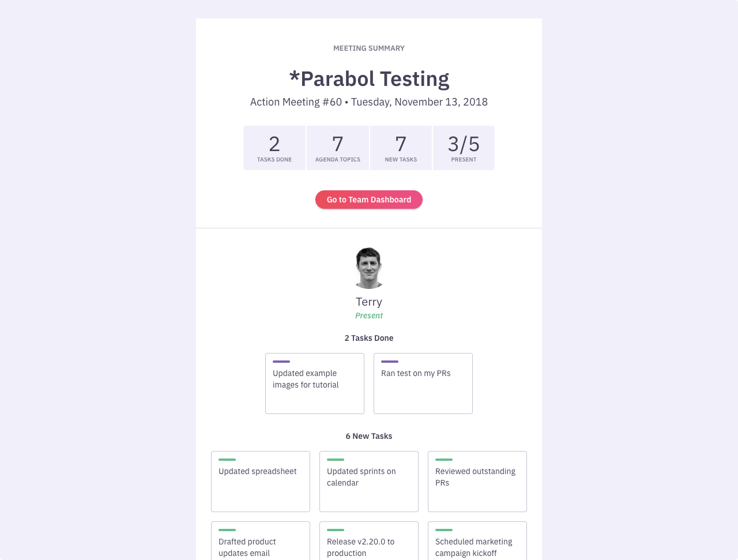Click the 6 New Tasks heading
738x560 pixels.
(369, 436)
